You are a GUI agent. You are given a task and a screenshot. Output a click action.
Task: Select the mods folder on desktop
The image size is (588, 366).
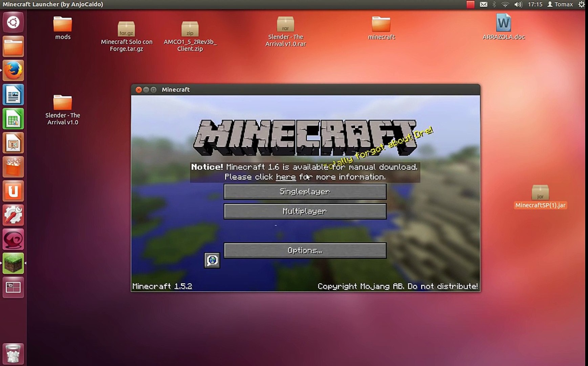tap(63, 28)
